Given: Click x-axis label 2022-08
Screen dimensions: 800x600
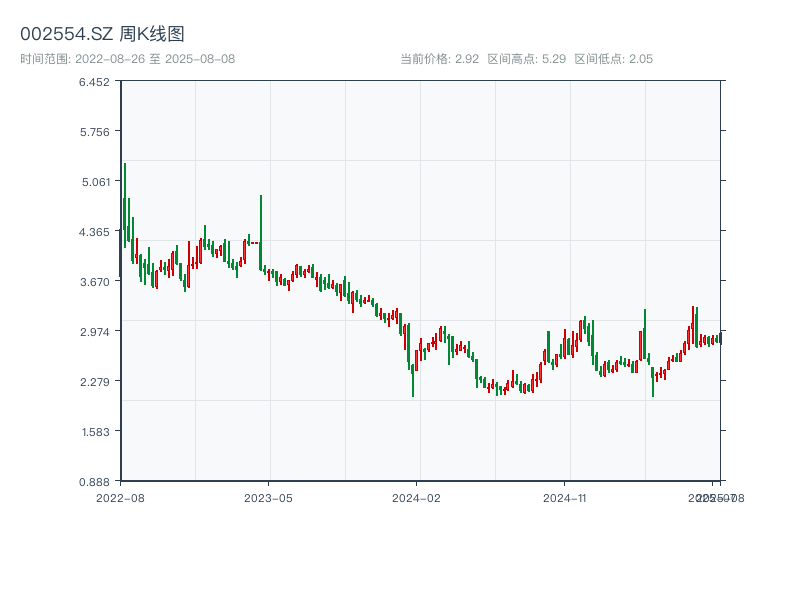Looking at the screenshot, I should 120,498.
